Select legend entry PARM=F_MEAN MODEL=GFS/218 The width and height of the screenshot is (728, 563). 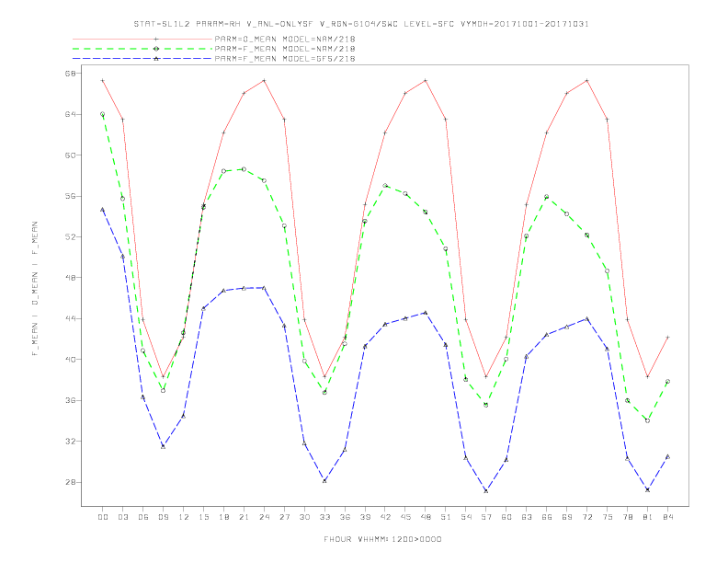pyautogui.click(x=285, y=59)
